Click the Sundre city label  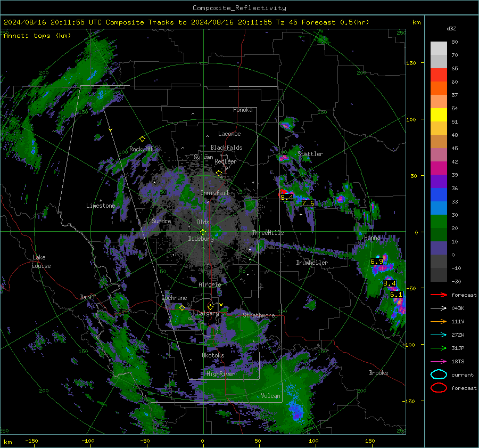click(x=161, y=221)
